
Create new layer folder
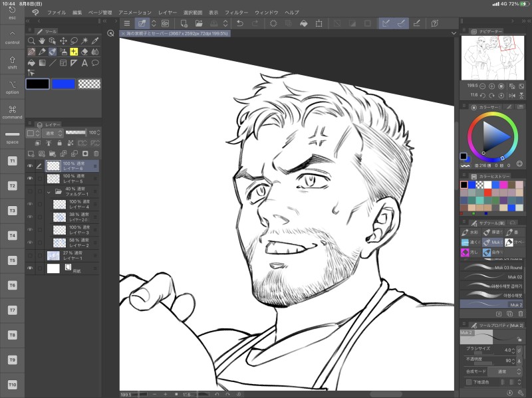tap(53, 153)
